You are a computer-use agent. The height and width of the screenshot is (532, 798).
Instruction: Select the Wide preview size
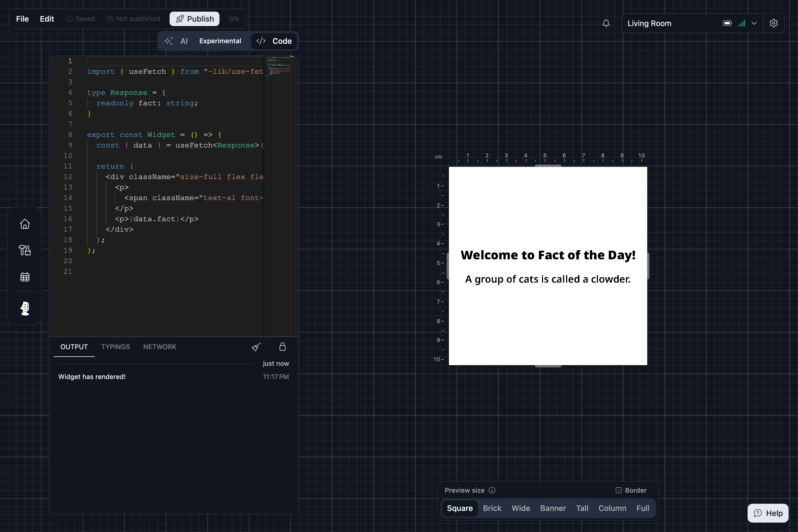(x=521, y=508)
